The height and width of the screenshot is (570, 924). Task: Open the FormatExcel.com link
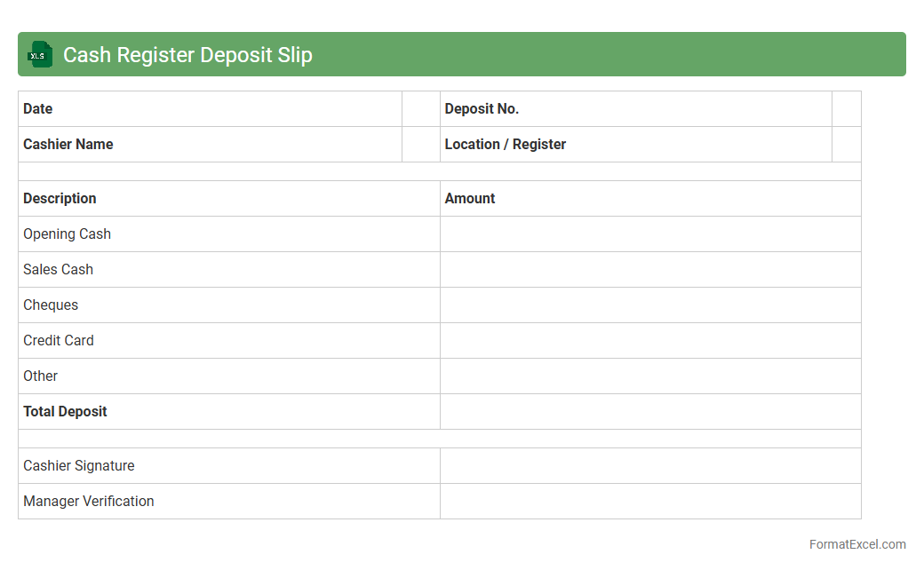coord(856,544)
